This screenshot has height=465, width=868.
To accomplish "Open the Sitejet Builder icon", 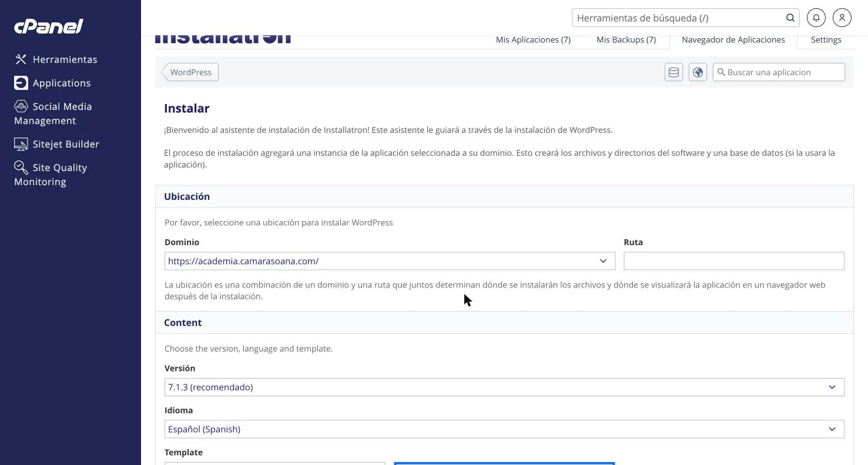I will coord(21,144).
